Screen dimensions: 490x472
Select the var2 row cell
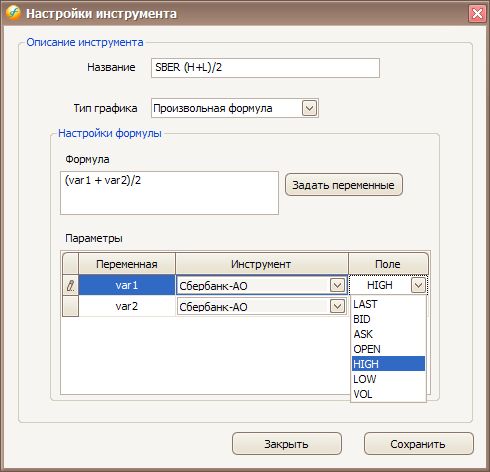pos(127,306)
